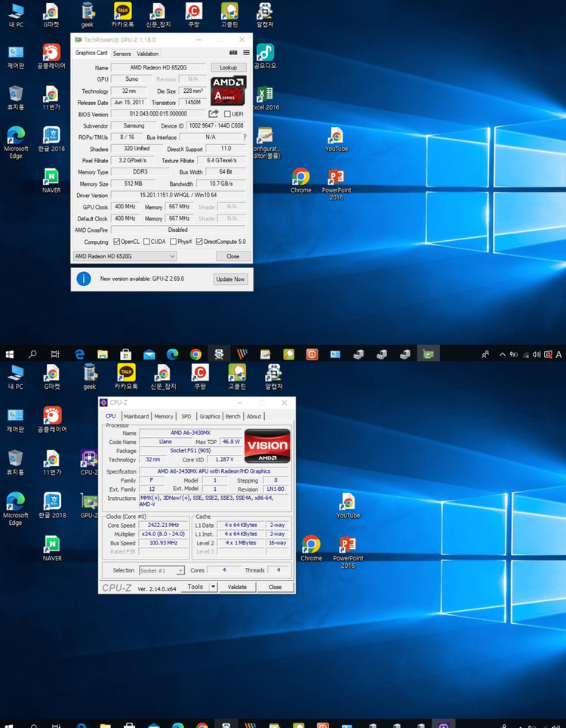Click the AMD A-Series logo in GPU-Z
This screenshot has height=728, width=566.
[228, 90]
